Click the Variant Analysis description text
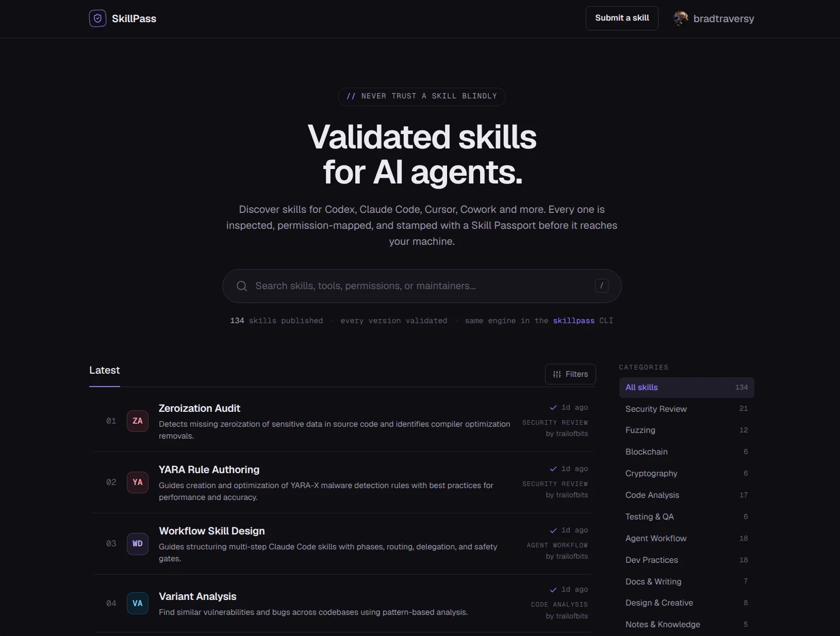This screenshot has height=636, width=840. [313, 612]
